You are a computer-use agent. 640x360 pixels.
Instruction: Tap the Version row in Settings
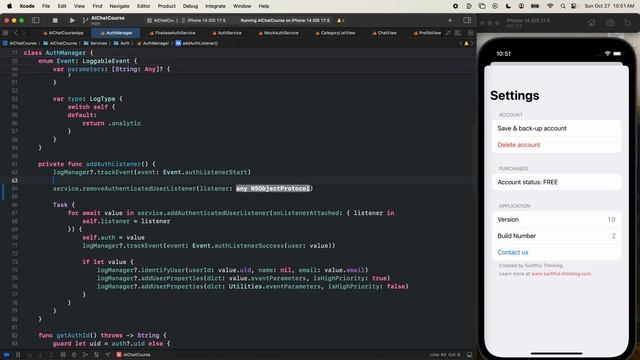pyautogui.click(x=556, y=219)
